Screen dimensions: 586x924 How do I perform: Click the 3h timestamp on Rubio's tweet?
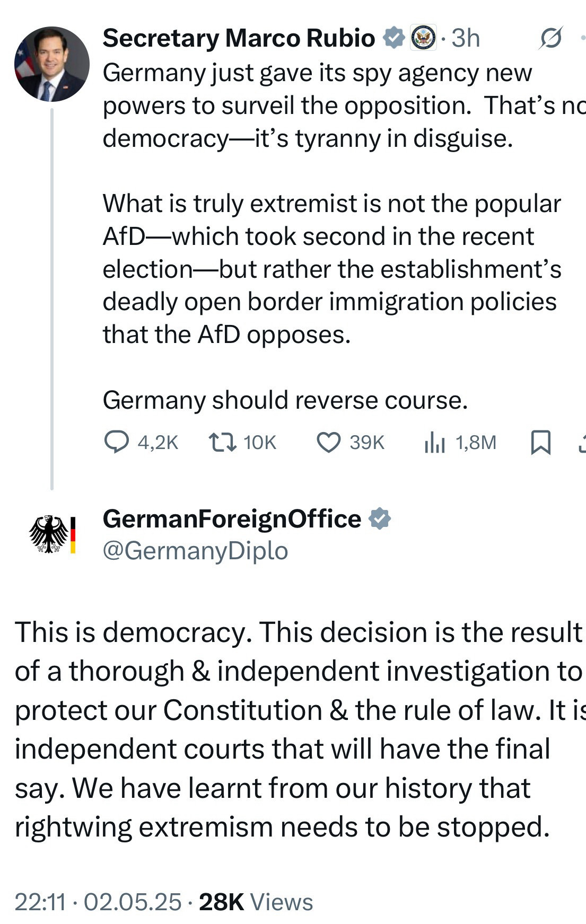466,38
